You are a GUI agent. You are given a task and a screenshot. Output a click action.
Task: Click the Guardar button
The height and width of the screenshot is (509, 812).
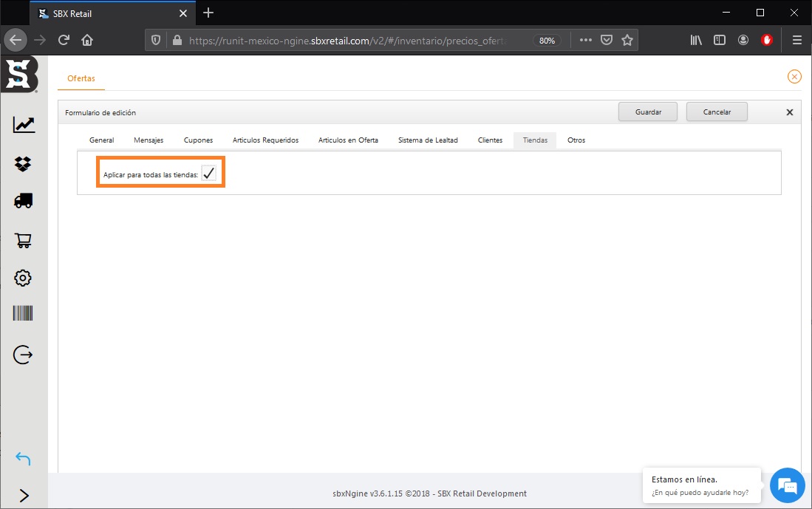648,112
